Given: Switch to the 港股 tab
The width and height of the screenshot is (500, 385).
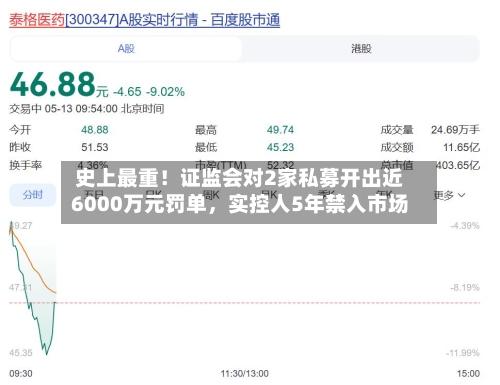Looking at the screenshot, I should [361, 49].
